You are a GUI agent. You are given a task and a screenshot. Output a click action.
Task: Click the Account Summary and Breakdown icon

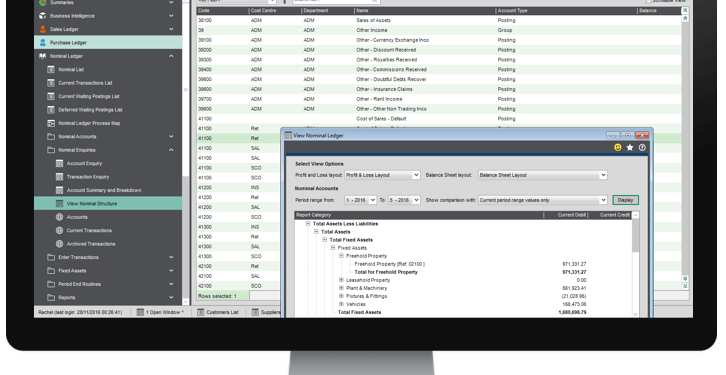click(x=59, y=190)
